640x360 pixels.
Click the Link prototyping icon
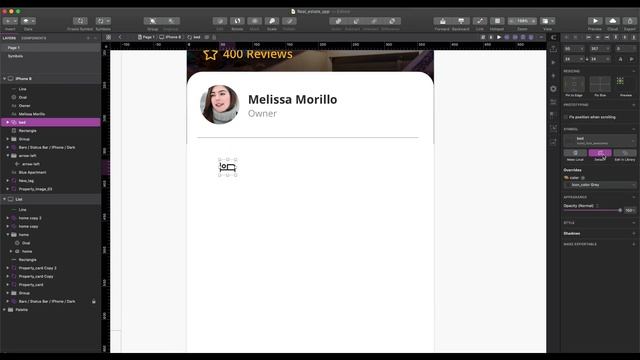point(480,21)
